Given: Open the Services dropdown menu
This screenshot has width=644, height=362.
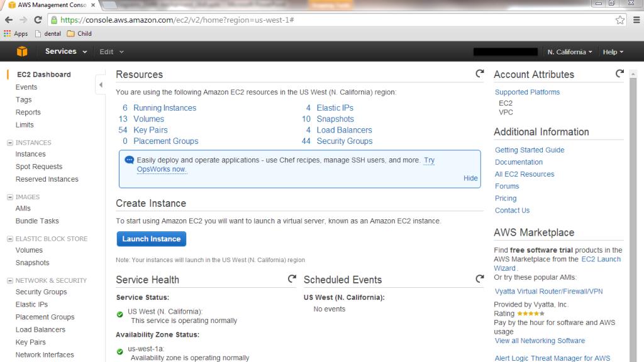Looking at the screenshot, I should click(x=65, y=52).
